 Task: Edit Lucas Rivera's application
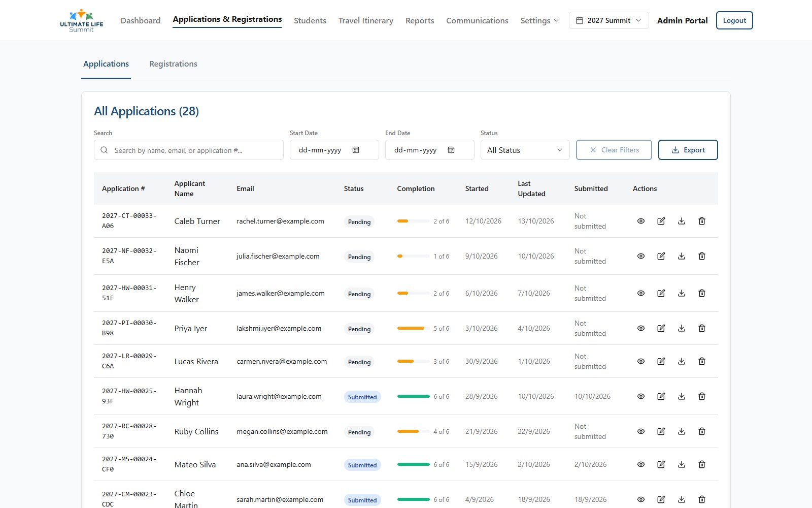[661, 361]
